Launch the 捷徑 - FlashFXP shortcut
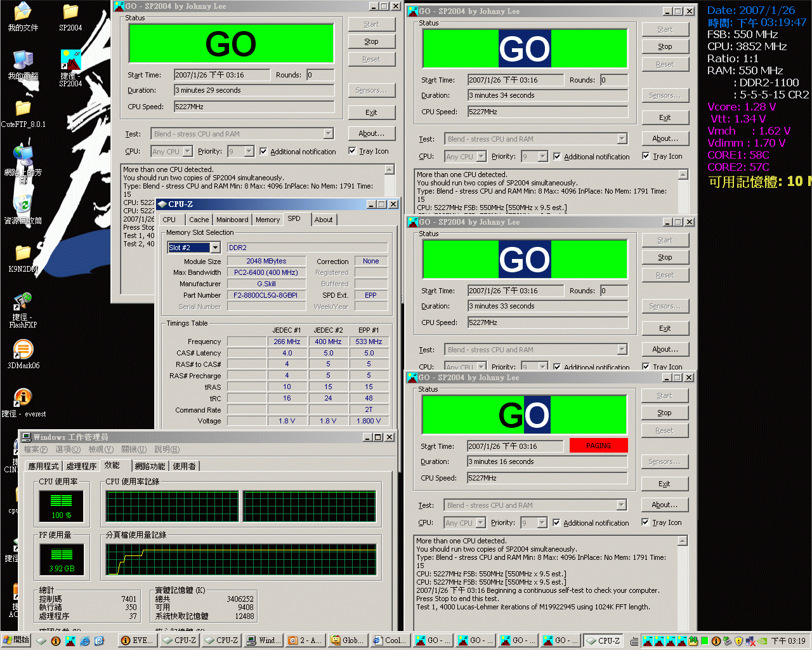 (23, 310)
